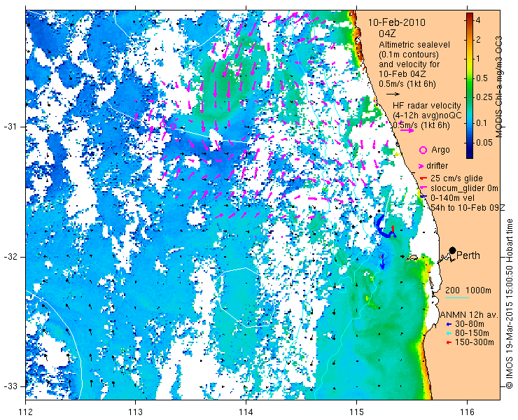Click the 'HF radar velocity' legend text

[x=427, y=106]
